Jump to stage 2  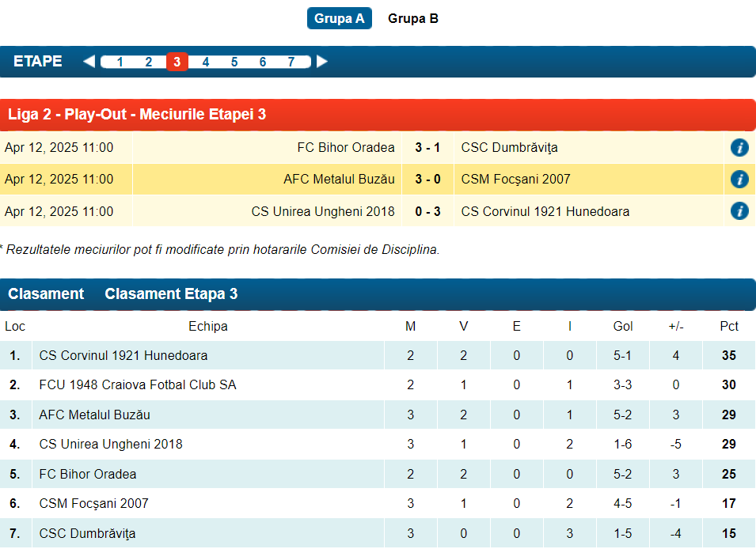tap(148, 62)
